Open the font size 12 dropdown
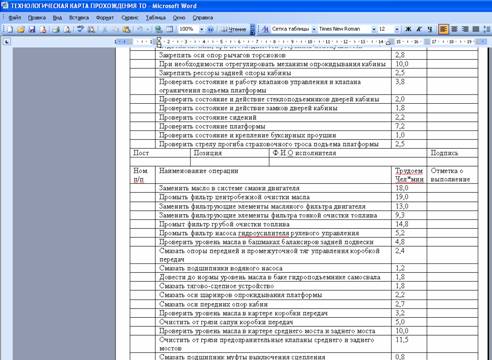The image size is (492, 360). pyautogui.click(x=397, y=29)
